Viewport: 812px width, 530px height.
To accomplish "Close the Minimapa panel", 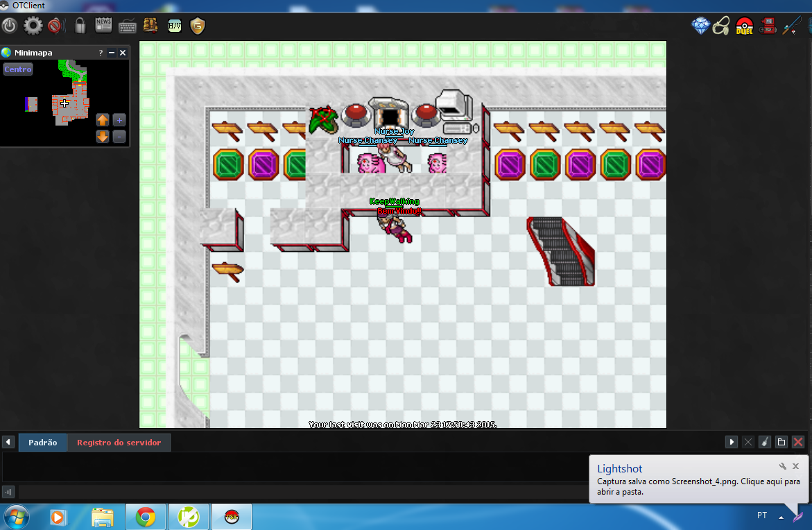I will pos(123,53).
